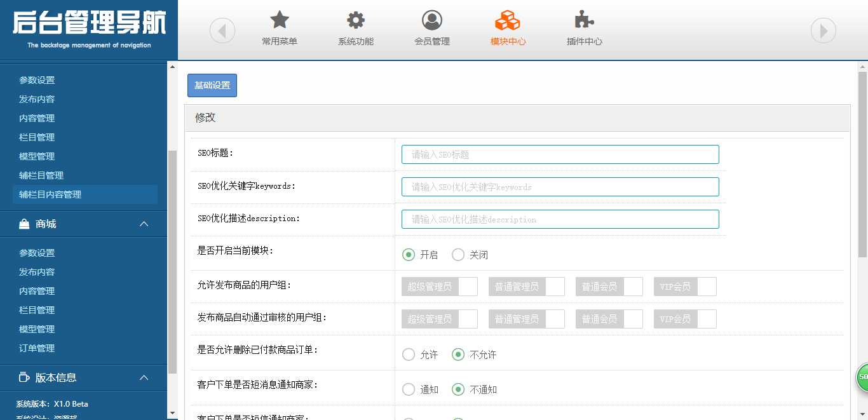868x420 pixels.
Task: Open 发布内容 under 商城
Action: pyautogui.click(x=37, y=272)
